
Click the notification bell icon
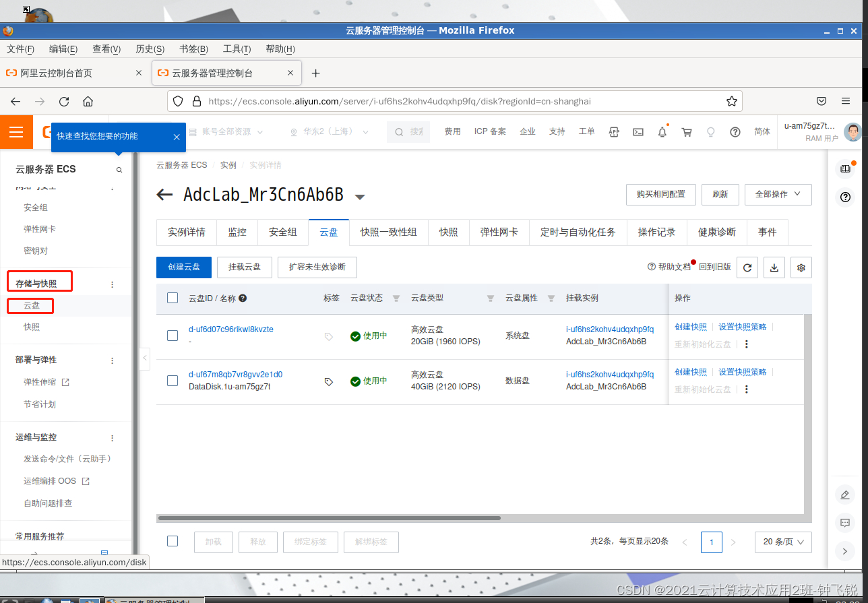662,132
